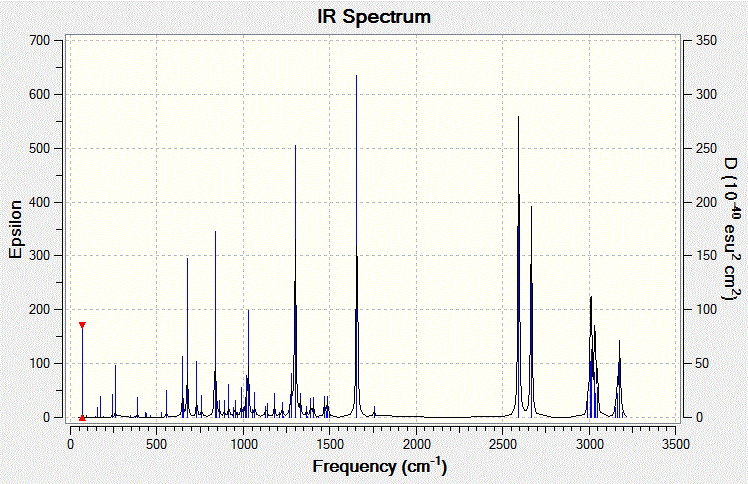Click the 400 tick on Epsilon axis
The image size is (748, 484).
tap(40, 202)
